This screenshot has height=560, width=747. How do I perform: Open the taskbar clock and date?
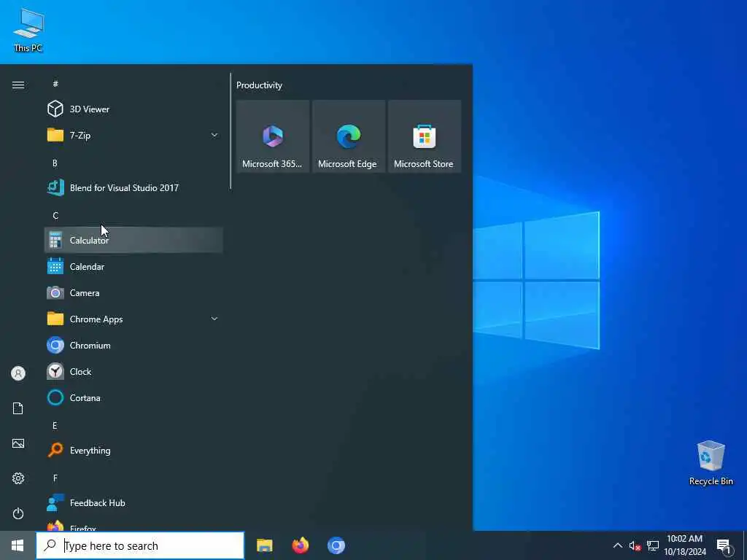tap(685, 545)
